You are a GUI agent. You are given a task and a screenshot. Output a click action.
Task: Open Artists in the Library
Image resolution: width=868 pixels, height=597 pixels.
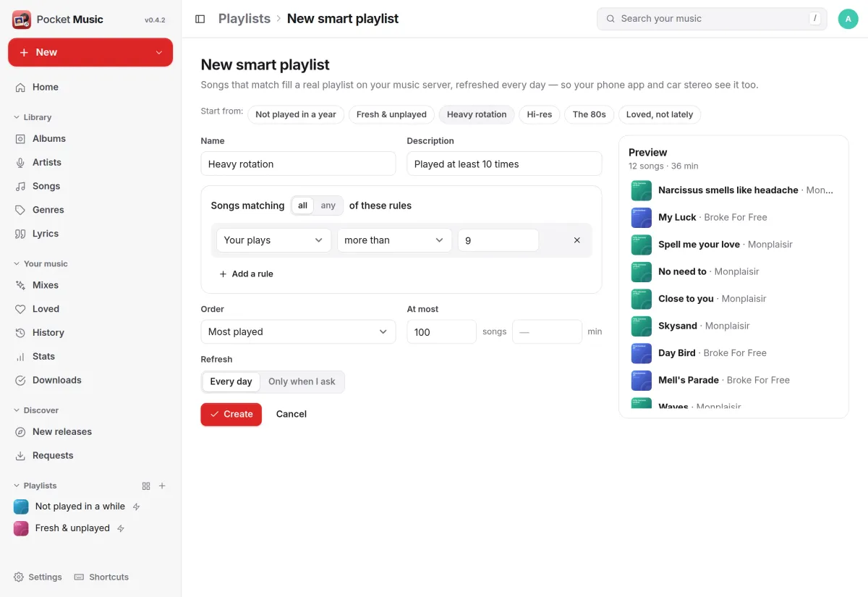[x=90, y=162]
